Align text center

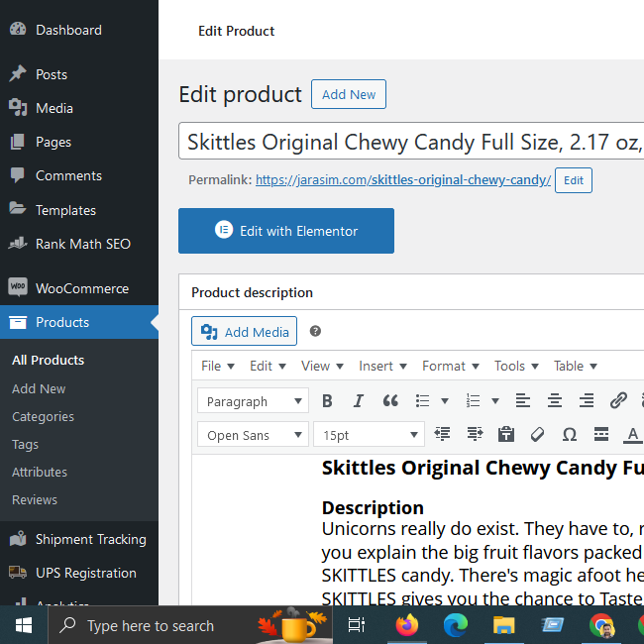(x=555, y=400)
